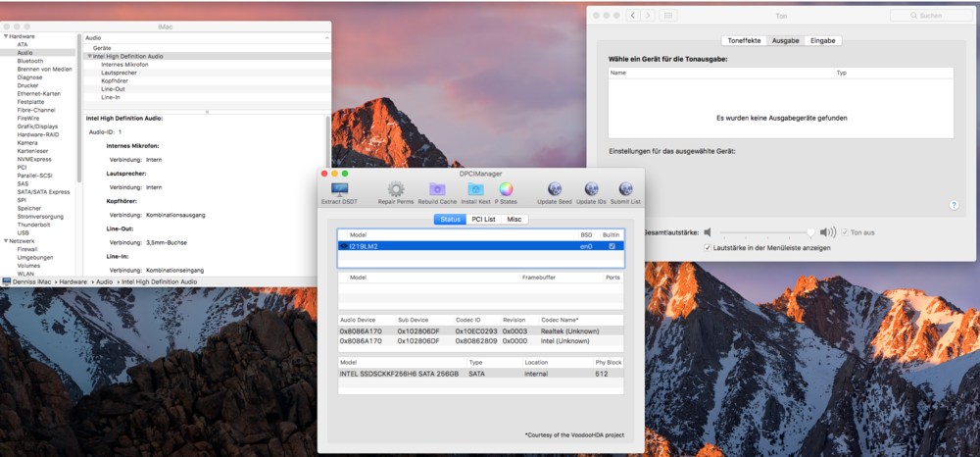Select Lautsprecher in device list

point(119,73)
